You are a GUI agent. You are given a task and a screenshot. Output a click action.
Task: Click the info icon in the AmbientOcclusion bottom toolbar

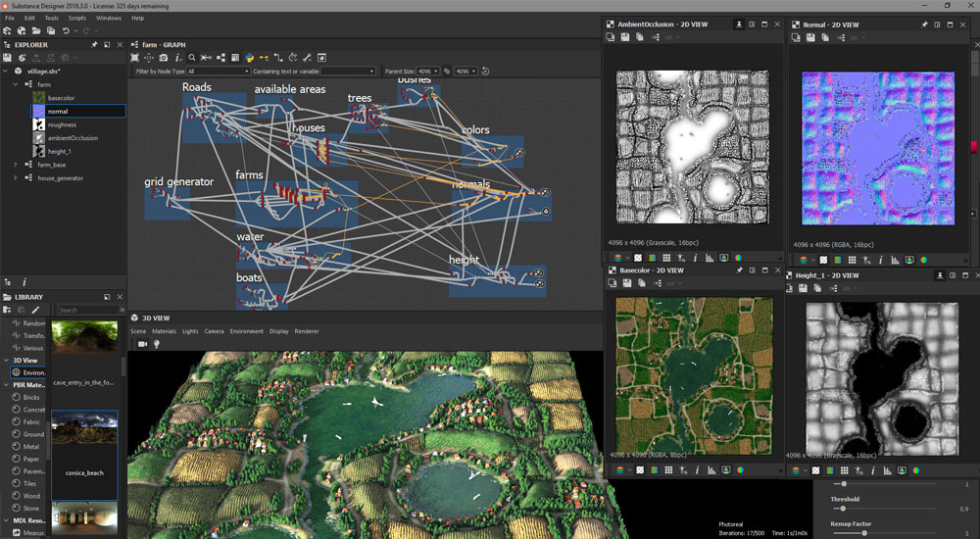pos(695,258)
